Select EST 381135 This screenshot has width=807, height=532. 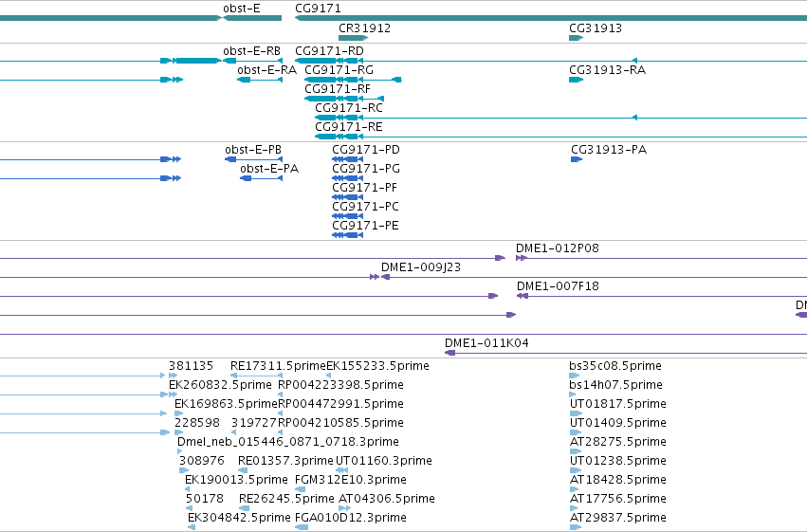click(x=191, y=366)
